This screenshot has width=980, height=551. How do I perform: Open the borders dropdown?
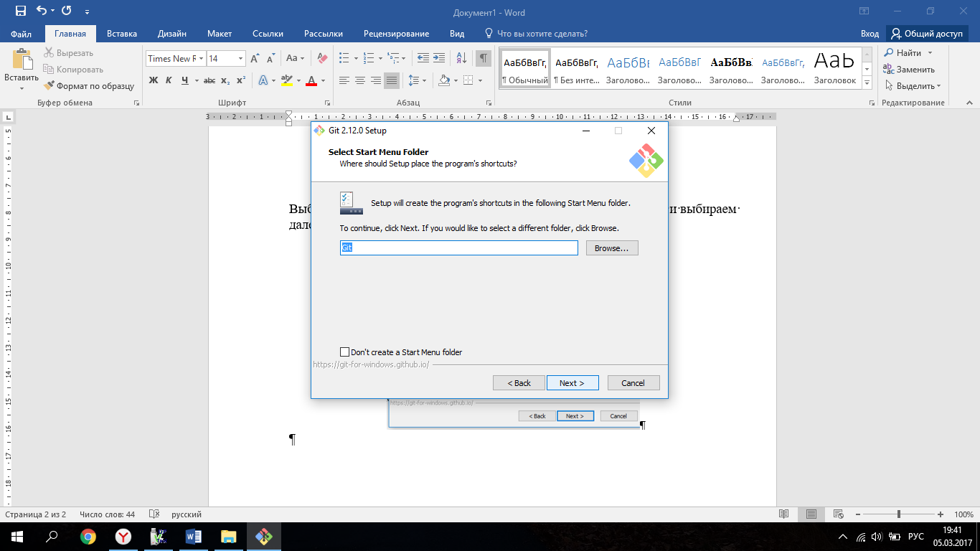(x=479, y=80)
